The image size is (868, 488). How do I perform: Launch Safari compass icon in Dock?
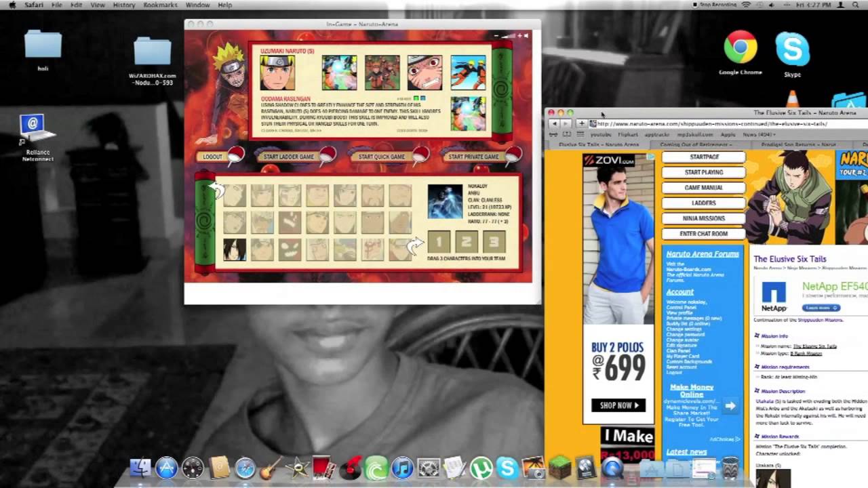pos(245,468)
